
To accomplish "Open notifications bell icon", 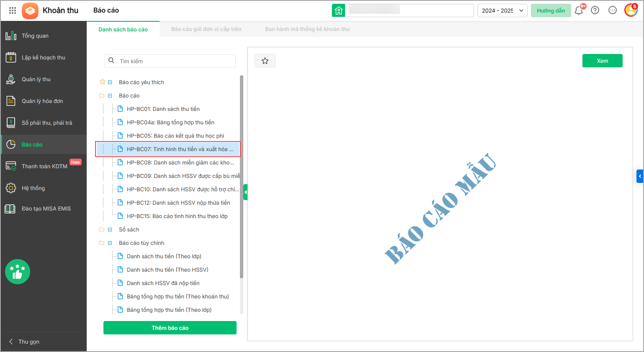I will tap(579, 10).
